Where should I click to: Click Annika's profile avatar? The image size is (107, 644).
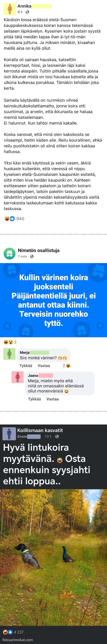tap(10, 9)
